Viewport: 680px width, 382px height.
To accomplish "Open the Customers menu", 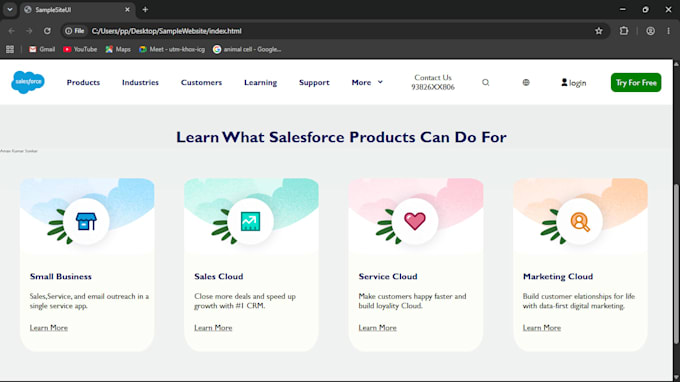I will click(201, 82).
